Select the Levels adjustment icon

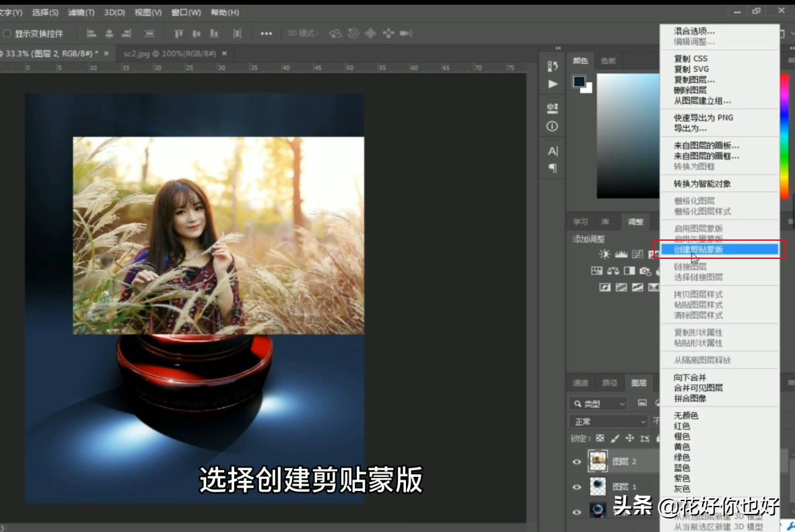(x=621, y=255)
